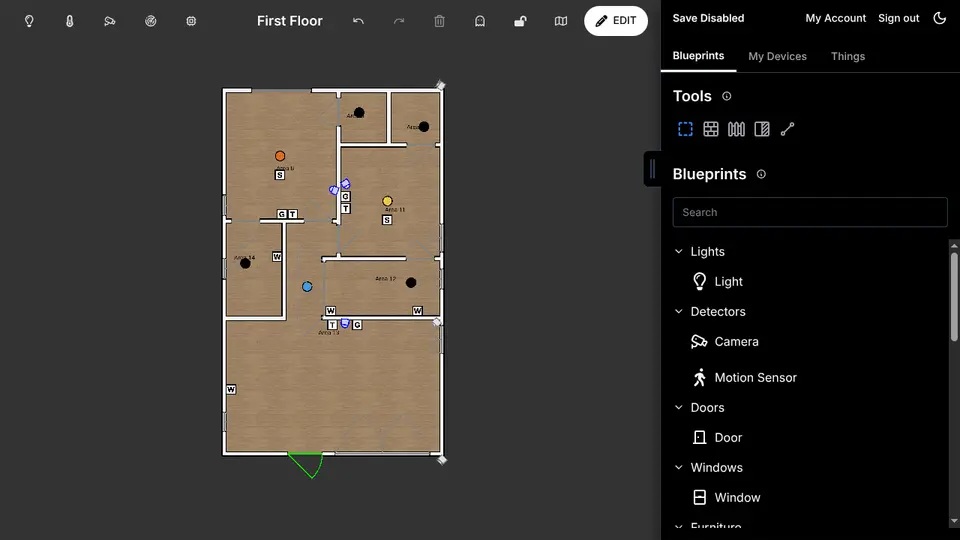Choose the dashed rectangle selection tool
The width and height of the screenshot is (960, 540).
click(x=685, y=129)
